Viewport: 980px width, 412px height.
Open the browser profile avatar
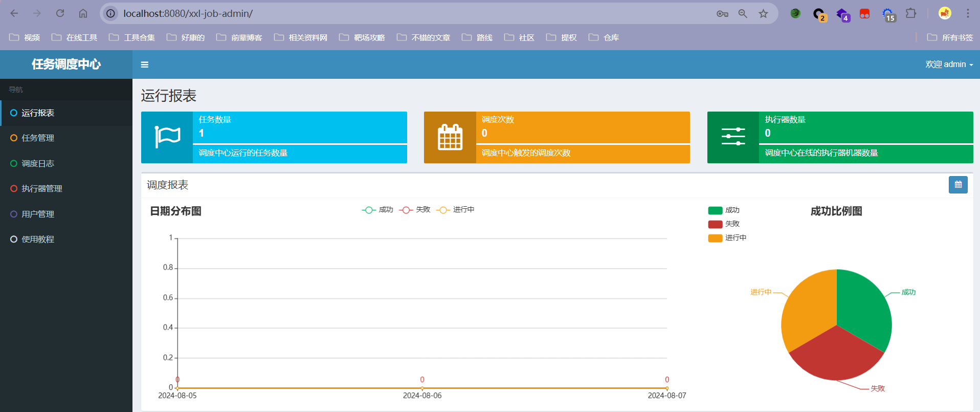click(945, 13)
